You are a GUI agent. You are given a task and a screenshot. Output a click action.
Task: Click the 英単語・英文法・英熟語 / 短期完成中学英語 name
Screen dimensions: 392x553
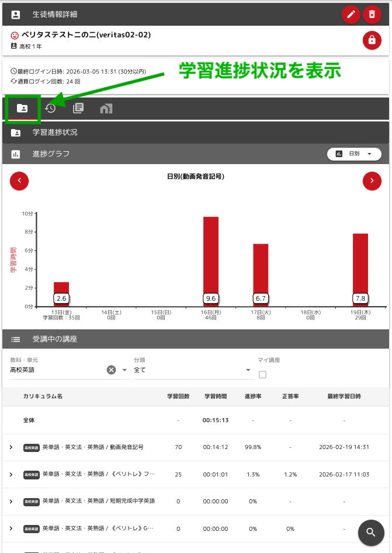(99, 501)
